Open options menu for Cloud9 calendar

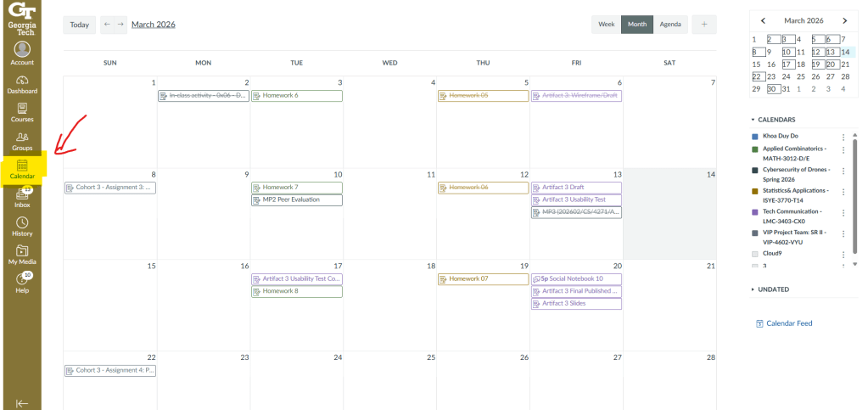843,255
